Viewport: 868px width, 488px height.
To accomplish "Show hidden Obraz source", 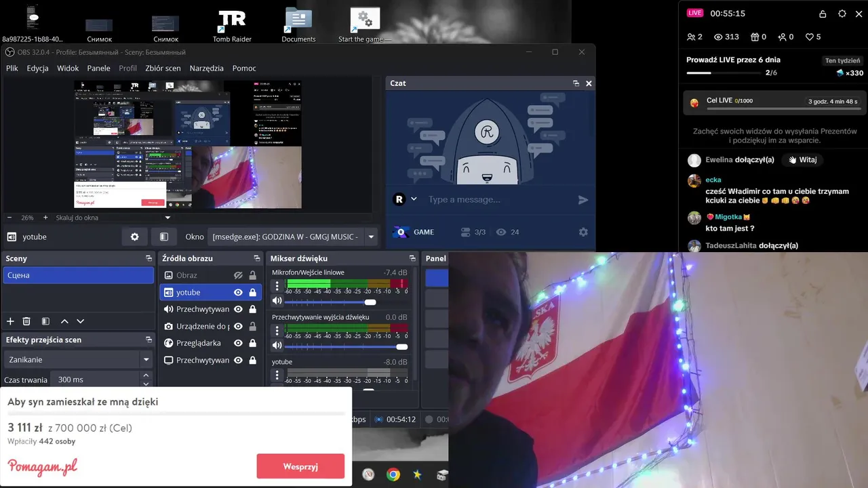I will pos(238,275).
